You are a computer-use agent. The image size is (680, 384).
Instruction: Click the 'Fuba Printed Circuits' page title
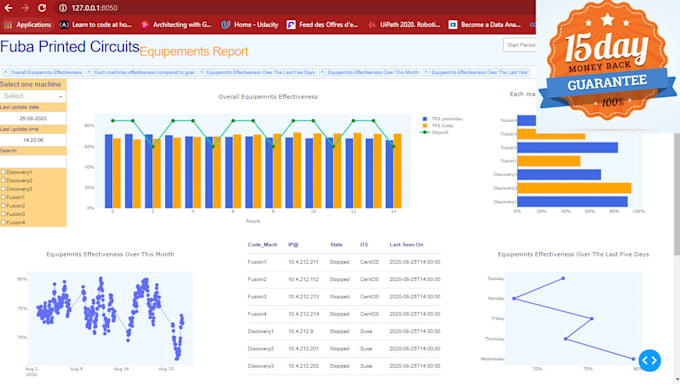pyautogui.click(x=69, y=46)
